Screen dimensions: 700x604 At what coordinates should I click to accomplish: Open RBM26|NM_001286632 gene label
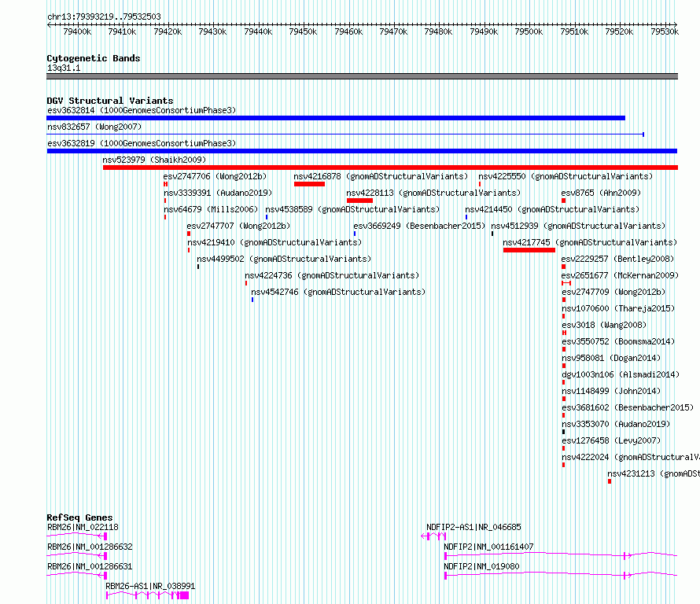(90, 547)
